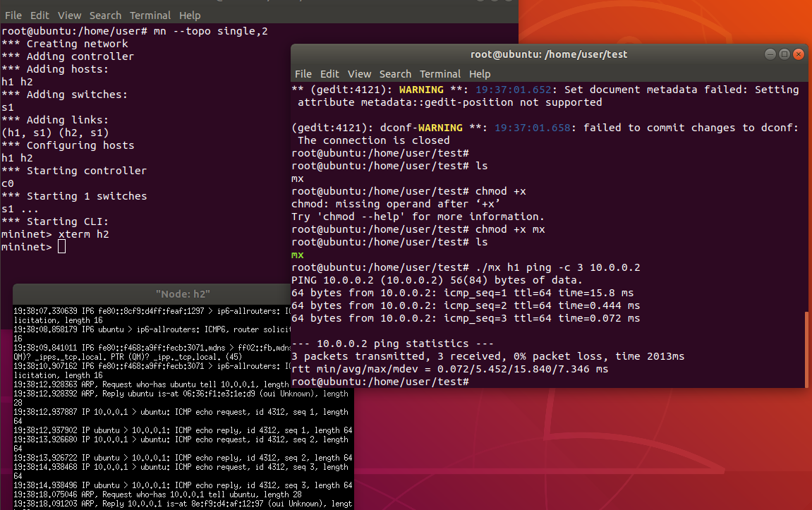Click the 'icmp_seq=1 ttl=64 time=15.8 ms' line
The width and height of the screenshot is (812, 510).
[463, 293]
